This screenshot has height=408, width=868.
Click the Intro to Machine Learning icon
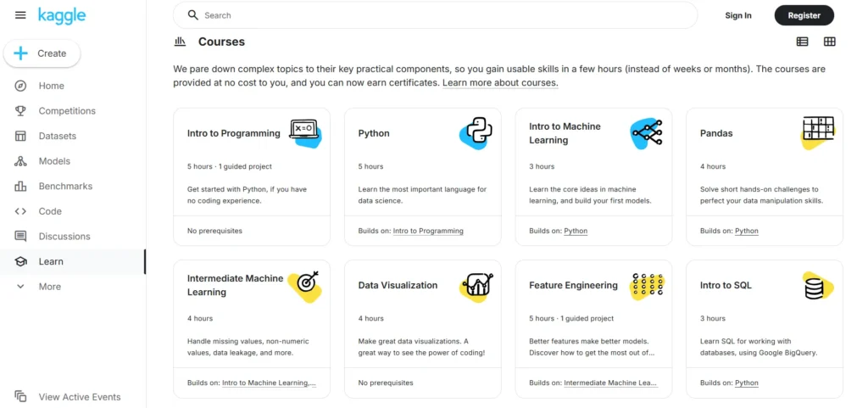[x=646, y=132]
